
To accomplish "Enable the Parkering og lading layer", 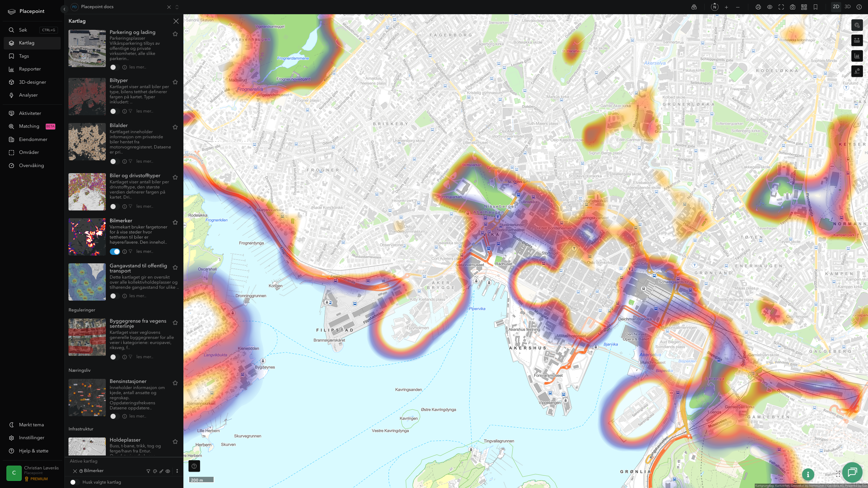I will click(x=115, y=67).
